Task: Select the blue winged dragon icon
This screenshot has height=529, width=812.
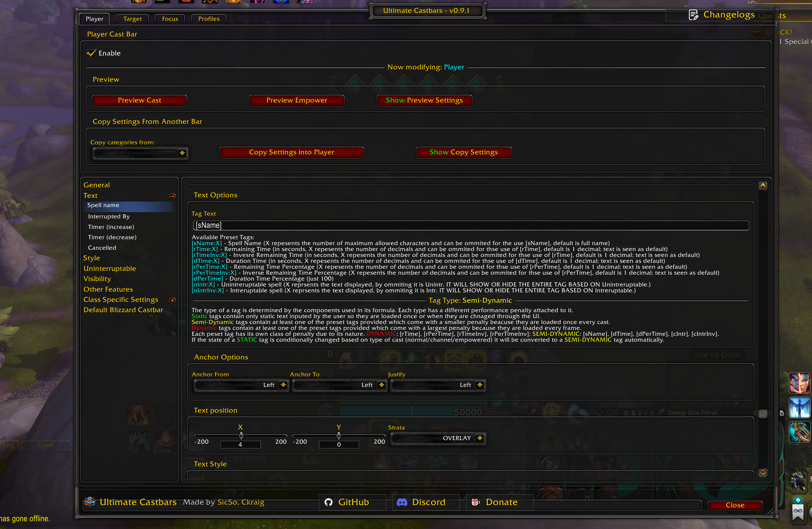Action: click(x=799, y=407)
